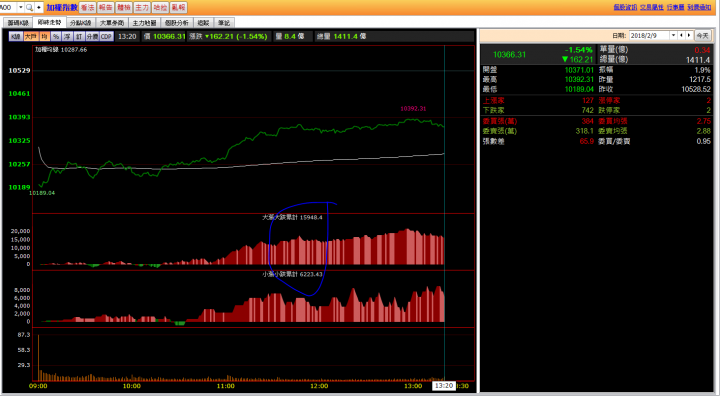Viewport: 720px width, 396px height.
Task: Click the 昨量 value 1217.5
Action: pyautogui.click(x=700, y=79)
